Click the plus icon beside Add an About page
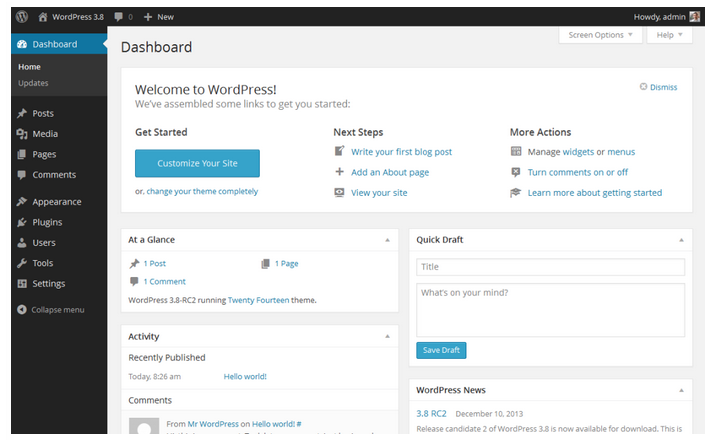Screen dimensions: 717x445 (339, 172)
